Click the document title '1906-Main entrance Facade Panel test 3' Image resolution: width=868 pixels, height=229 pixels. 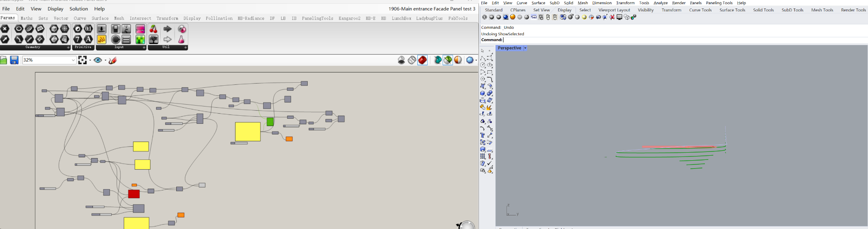point(432,8)
